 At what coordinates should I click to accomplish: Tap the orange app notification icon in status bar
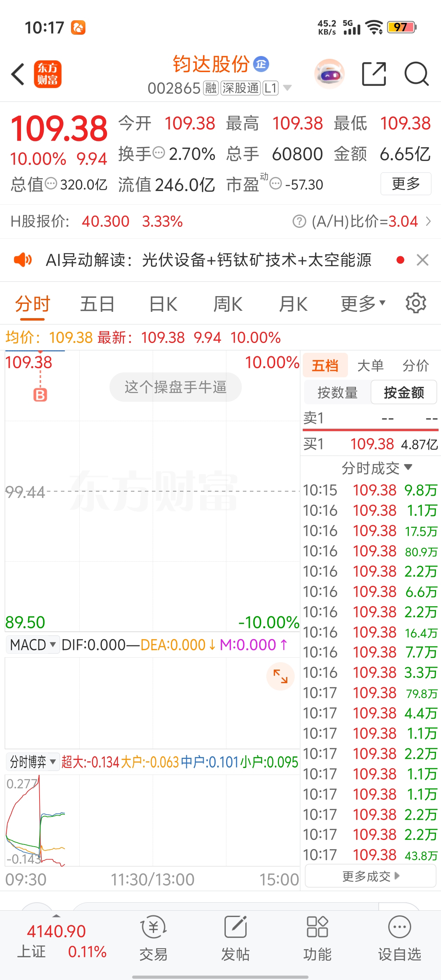coord(78,27)
